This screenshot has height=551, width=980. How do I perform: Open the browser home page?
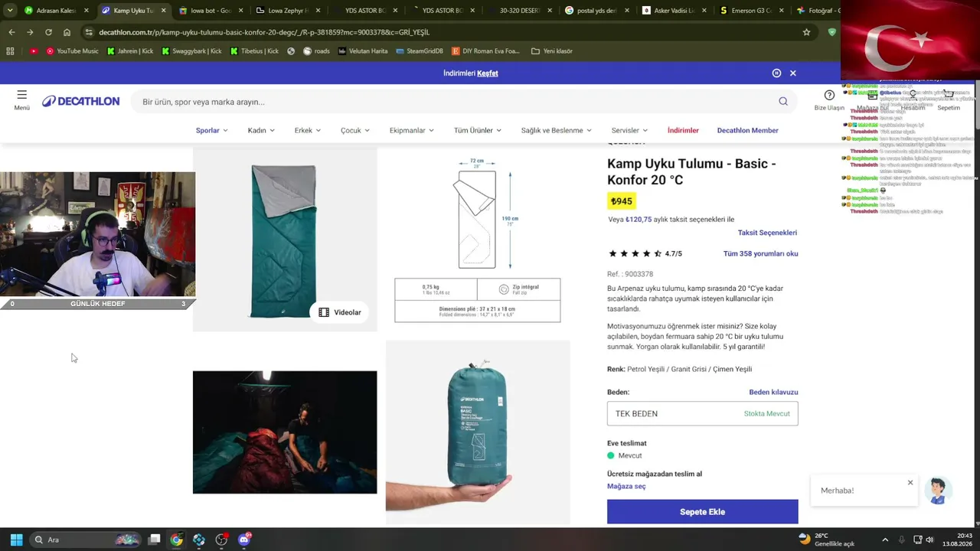(x=67, y=32)
